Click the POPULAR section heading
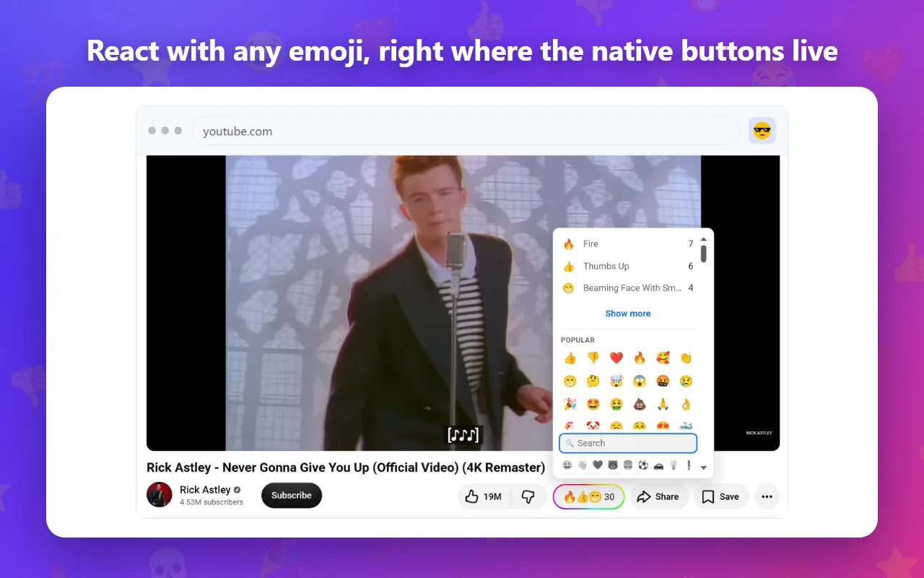Image resolution: width=924 pixels, height=578 pixels. click(x=577, y=340)
